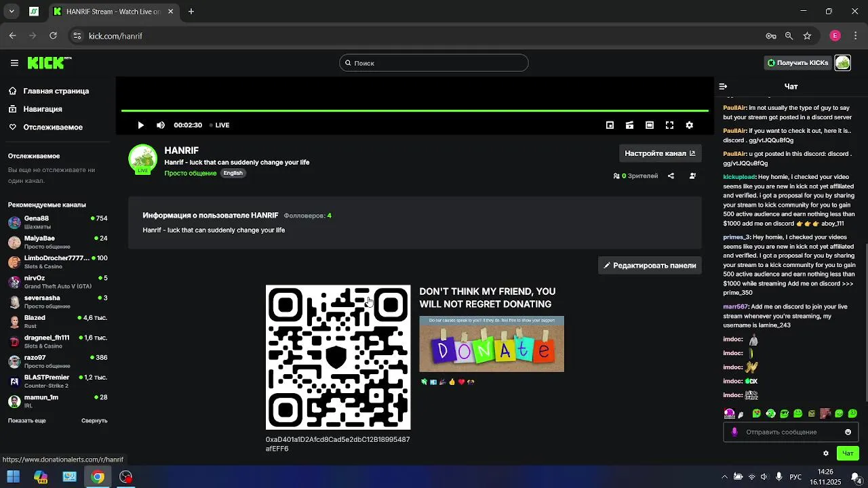Open the Blazed recommended channel

coord(58,322)
